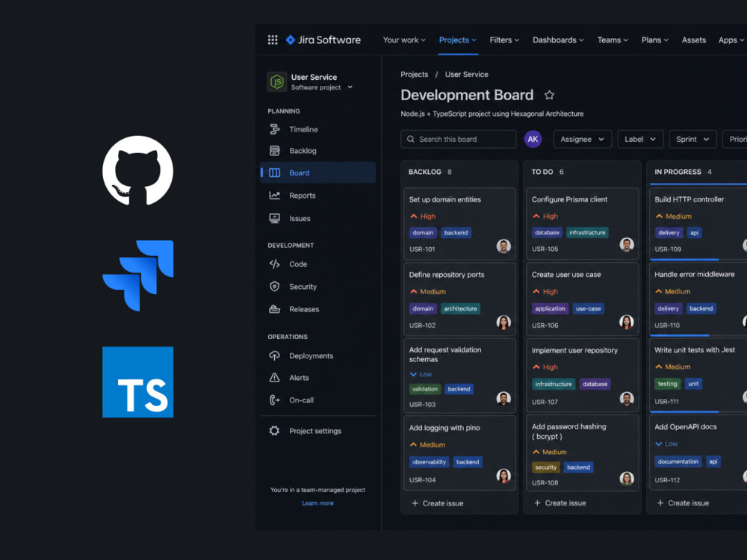The height and width of the screenshot is (560, 747).
Task: Click the architecture label on USR-102
Action: [460, 308]
